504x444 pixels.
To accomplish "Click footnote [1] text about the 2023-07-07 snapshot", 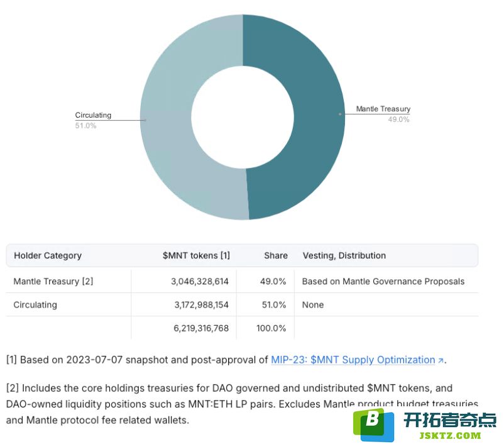I will pyautogui.click(x=226, y=360).
